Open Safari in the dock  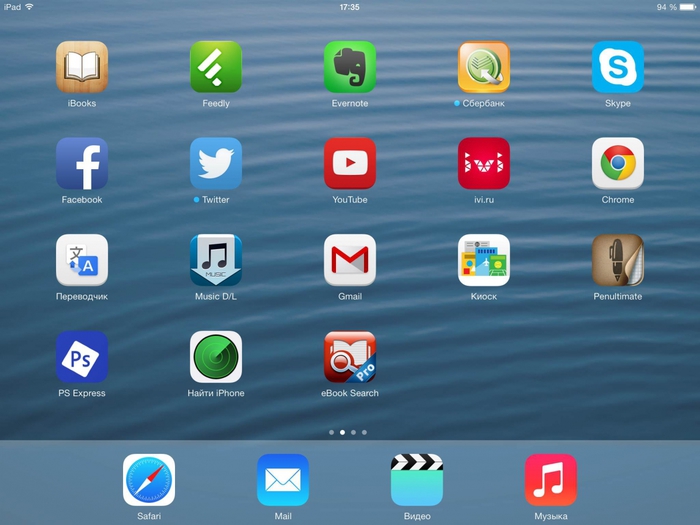coord(149,480)
